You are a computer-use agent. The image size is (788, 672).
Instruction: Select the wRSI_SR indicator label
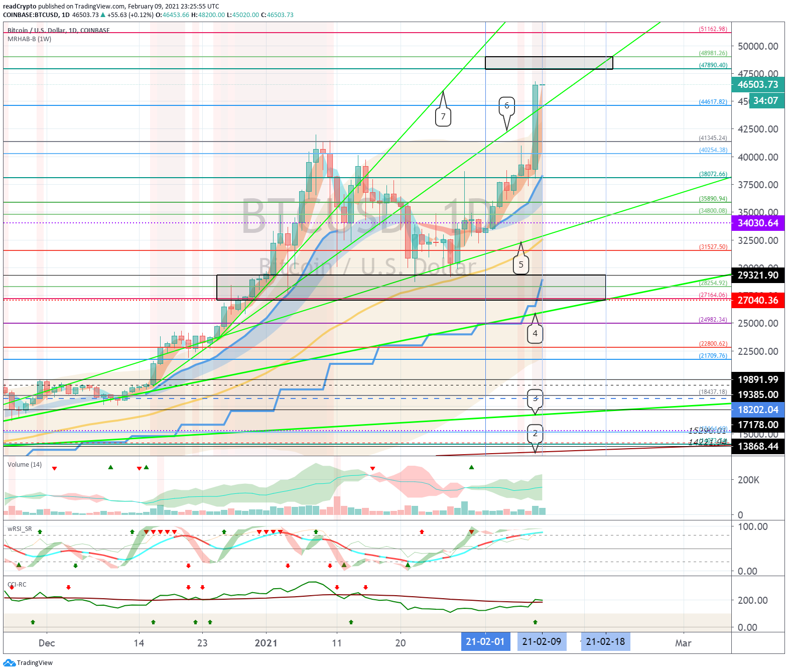(x=20, y=529)
